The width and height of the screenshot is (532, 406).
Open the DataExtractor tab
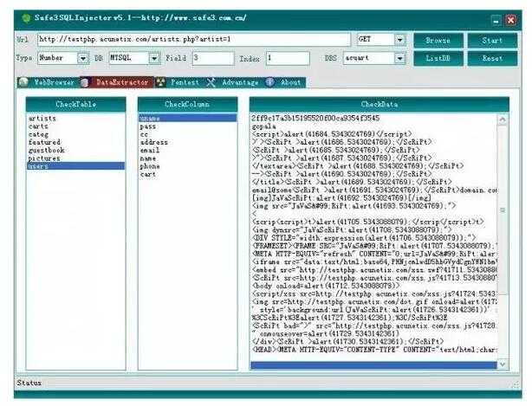point(116,82)
